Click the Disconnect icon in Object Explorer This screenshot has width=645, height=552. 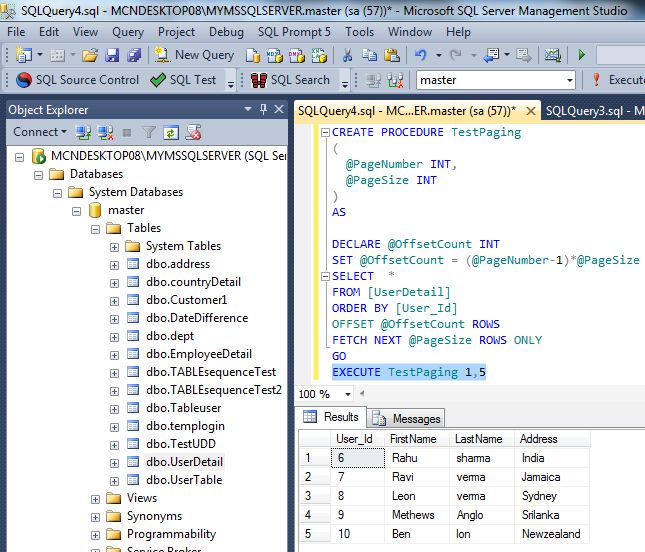tap(102, 132)
